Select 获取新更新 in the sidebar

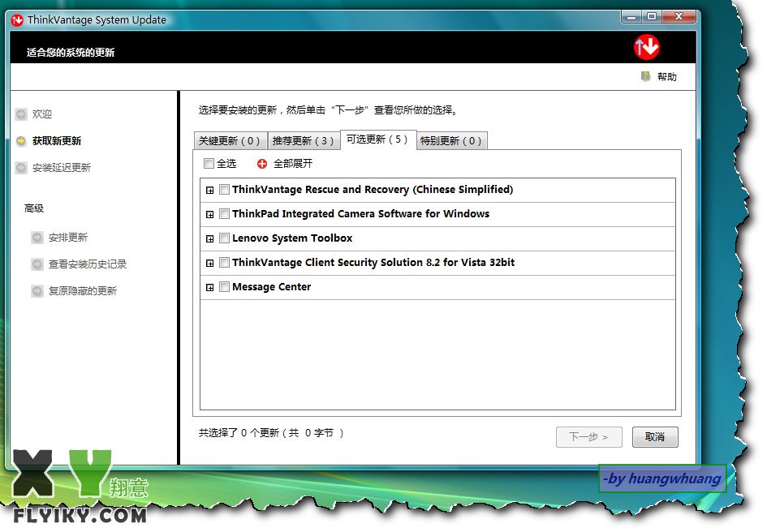coord(57,141)
